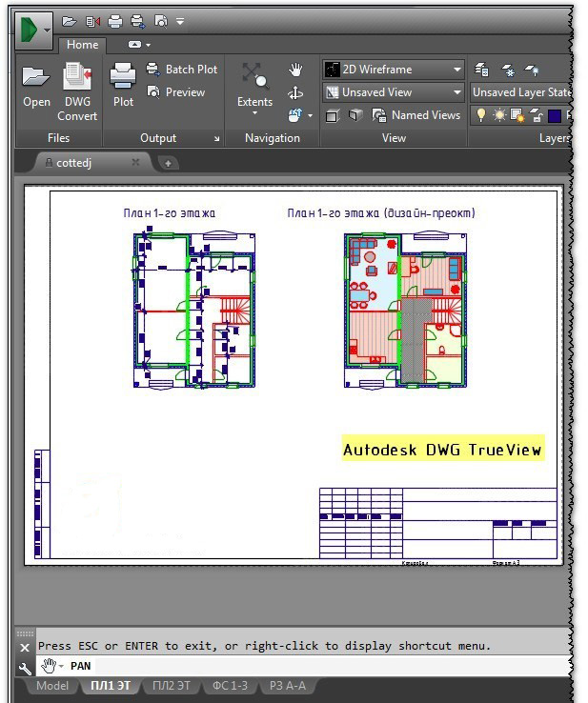Click the dark blue layer color swatch
Screen dimensions: 588x703
coord(554,116)
